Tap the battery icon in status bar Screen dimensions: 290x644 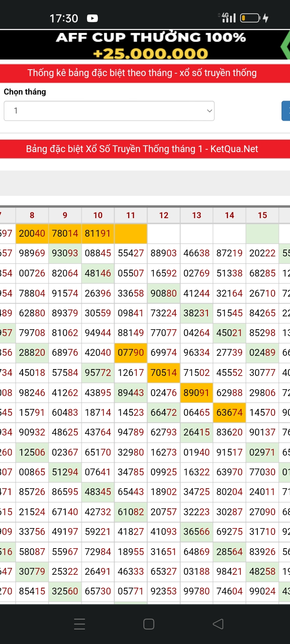pos(250,18)
